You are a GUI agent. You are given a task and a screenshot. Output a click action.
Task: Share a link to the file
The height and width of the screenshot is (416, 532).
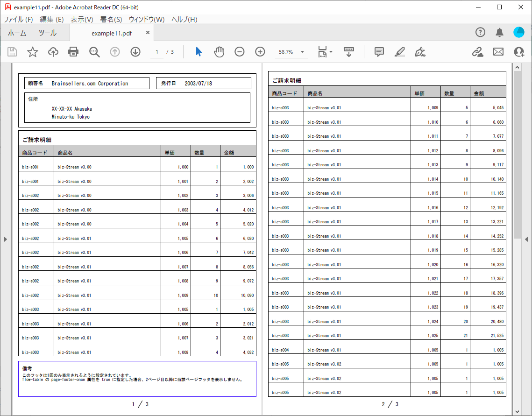pos(478,52)
